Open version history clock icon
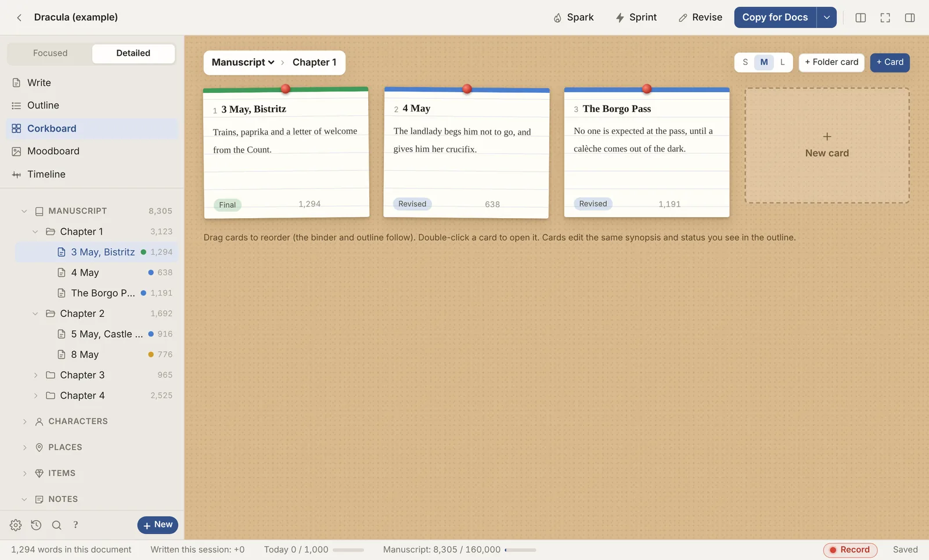This screenshot has width=929, height=560. click(36, 525)
